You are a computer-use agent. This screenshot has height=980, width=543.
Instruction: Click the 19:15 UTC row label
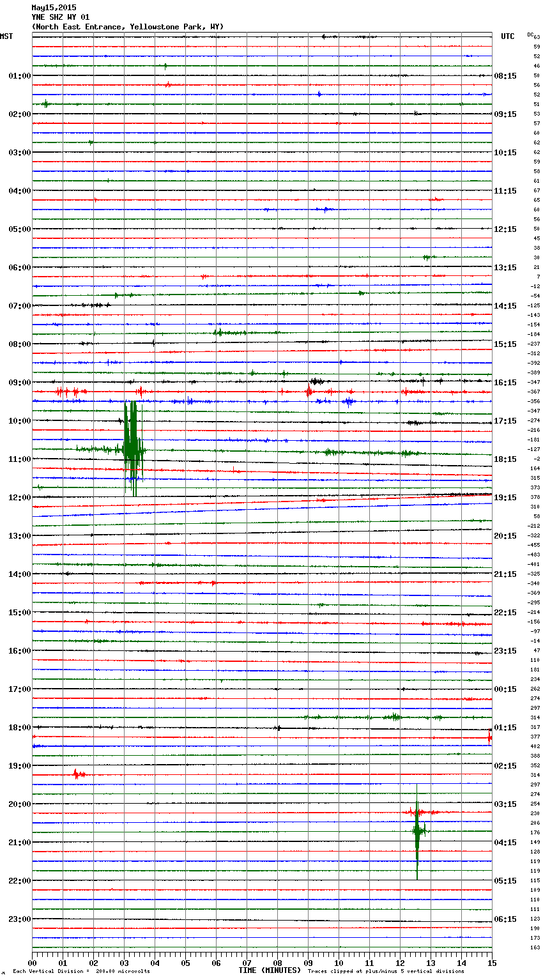pyautogui.click(x=505, y=498)
